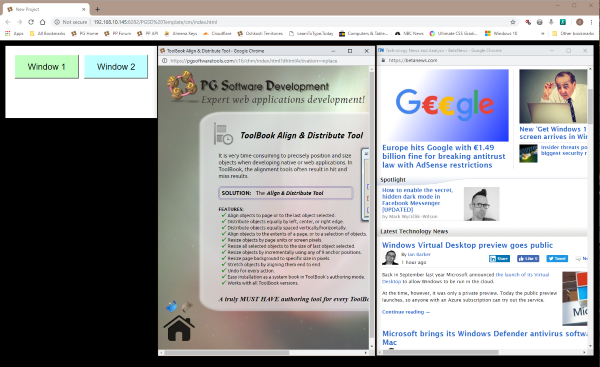This screenshot has width=600, height=367.
Task: Open the insider threats article link
Action: click(564, 150)
